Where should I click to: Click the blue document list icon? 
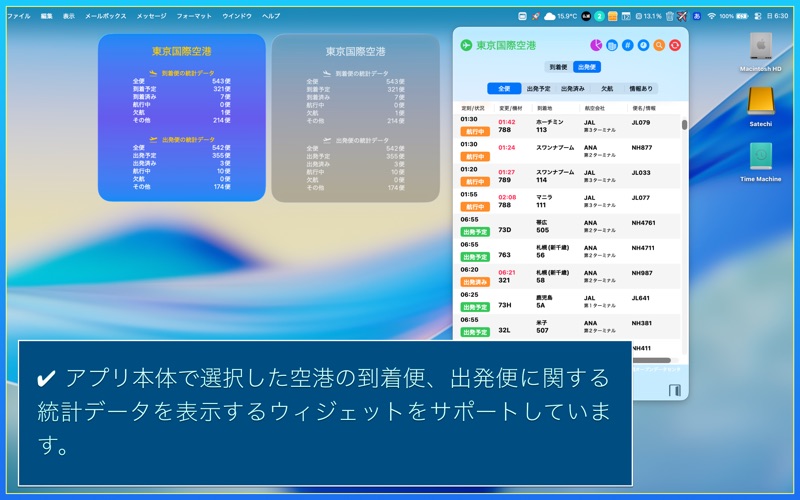click(612, 45)
